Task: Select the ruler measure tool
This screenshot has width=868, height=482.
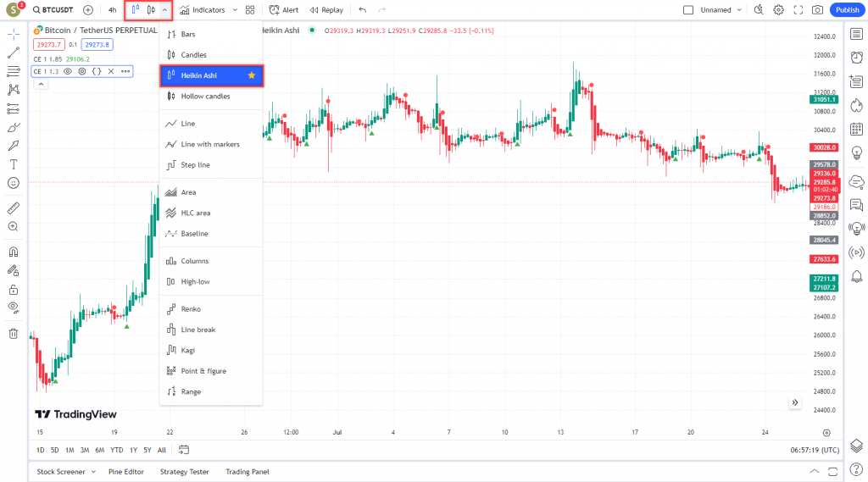Action: coord(14,208)
